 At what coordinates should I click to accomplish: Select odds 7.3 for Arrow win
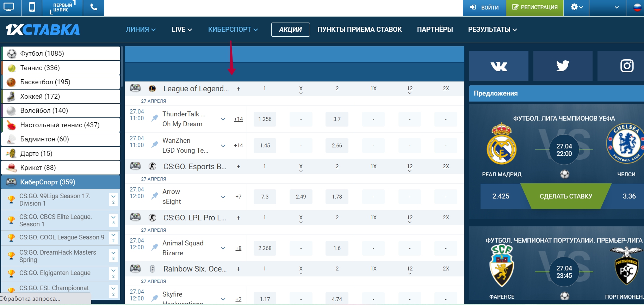click(265, 197)
